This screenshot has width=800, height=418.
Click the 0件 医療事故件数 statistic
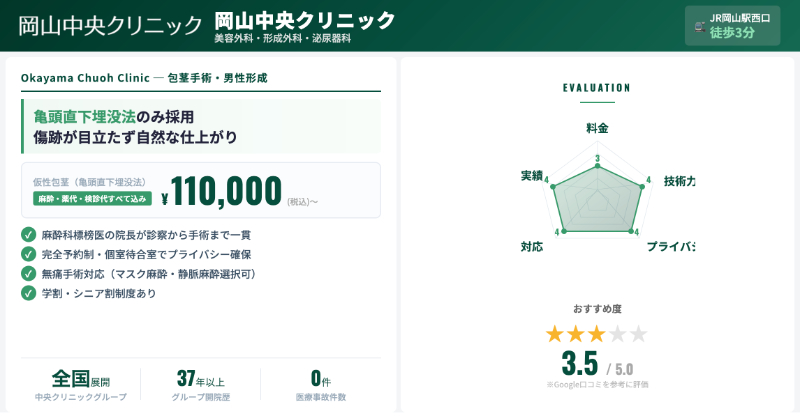coord(320,379)
